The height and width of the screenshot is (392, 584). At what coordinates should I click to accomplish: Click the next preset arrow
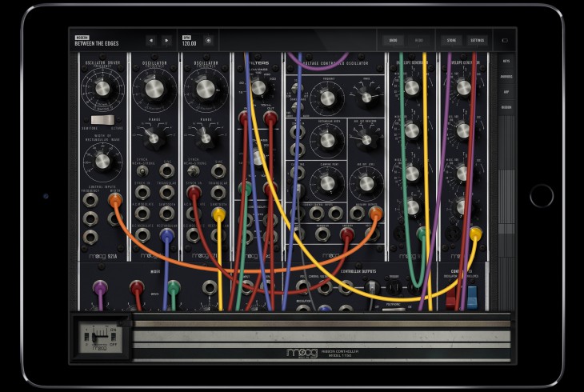[166, 40]
